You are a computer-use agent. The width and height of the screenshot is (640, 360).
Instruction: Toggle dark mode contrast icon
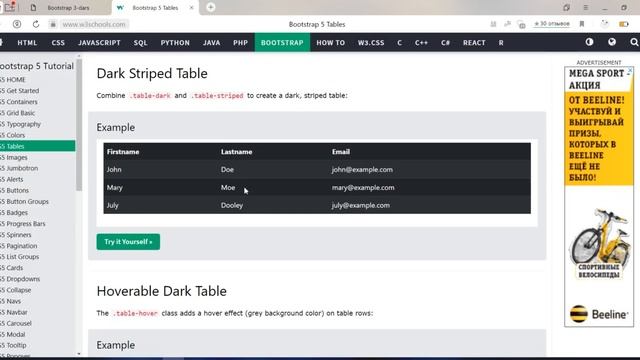589,42
